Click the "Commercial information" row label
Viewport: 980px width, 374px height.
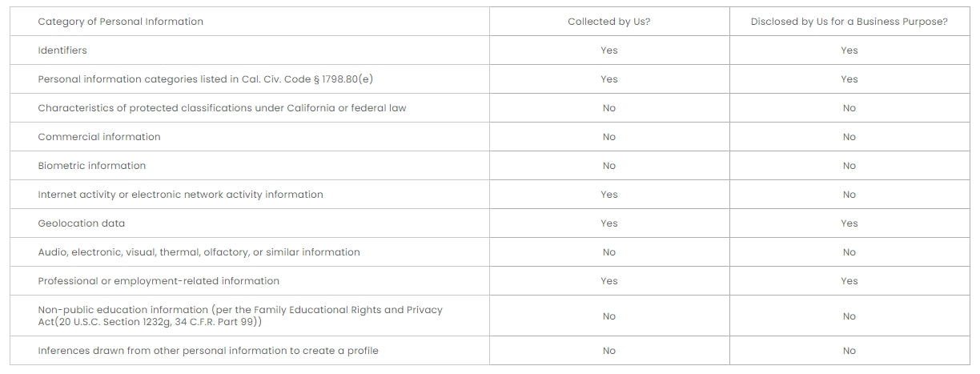[x=99, y=137]
